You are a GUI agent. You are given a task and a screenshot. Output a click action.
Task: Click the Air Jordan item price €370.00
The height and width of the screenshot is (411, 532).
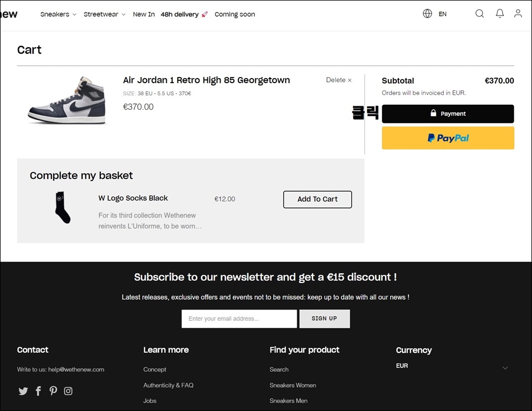tap(138, 107)
